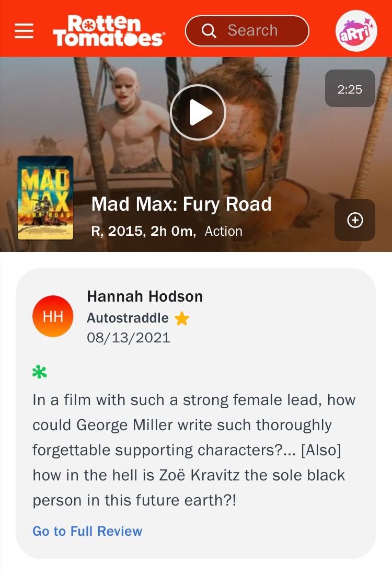
Task: Play the Mad Max trailer video
Action: coord(198,112)
